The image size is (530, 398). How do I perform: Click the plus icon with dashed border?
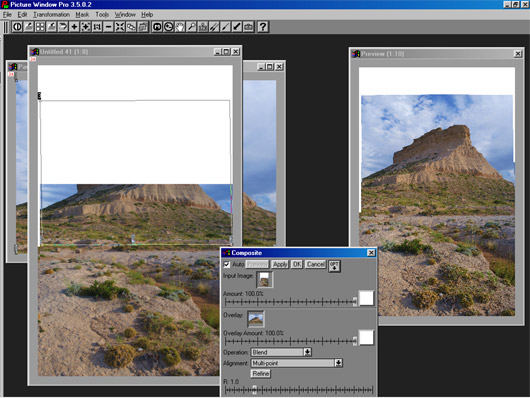(x=86, y=27)
